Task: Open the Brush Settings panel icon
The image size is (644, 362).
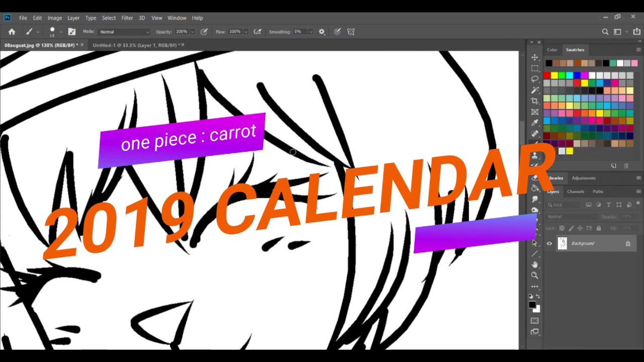Action: [71, 32]
